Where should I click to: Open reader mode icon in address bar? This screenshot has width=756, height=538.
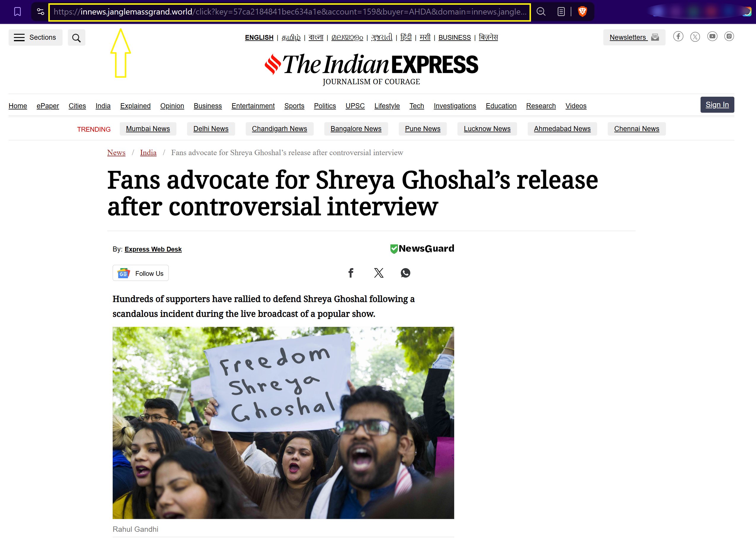561,12
